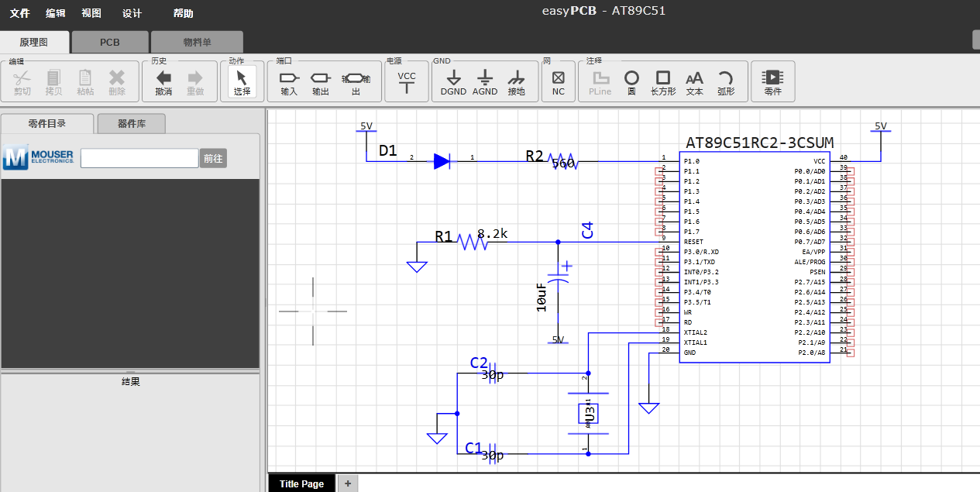Switch to the 物料单 (BOM) tab
Screen dimensions: 980x492
pos(197,42)
